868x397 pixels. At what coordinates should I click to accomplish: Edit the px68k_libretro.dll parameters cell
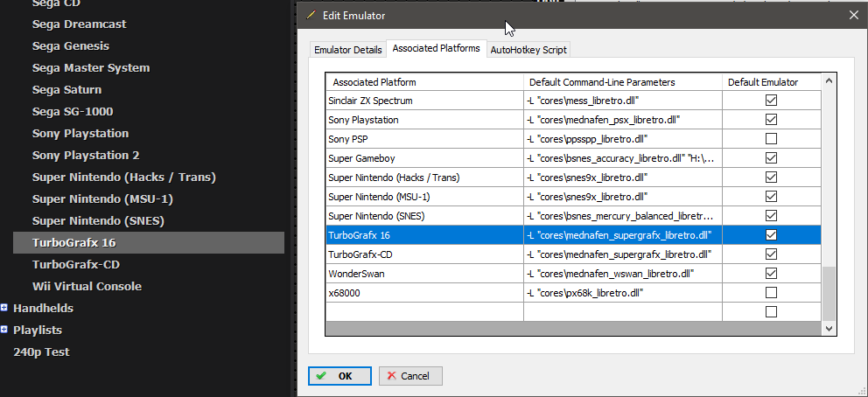623,292
